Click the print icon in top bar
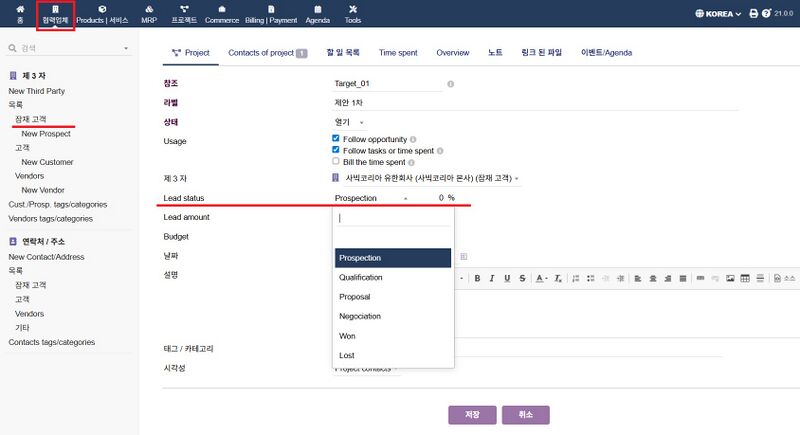800x435 pixels. pyautogui.click(x=753, y=14)
